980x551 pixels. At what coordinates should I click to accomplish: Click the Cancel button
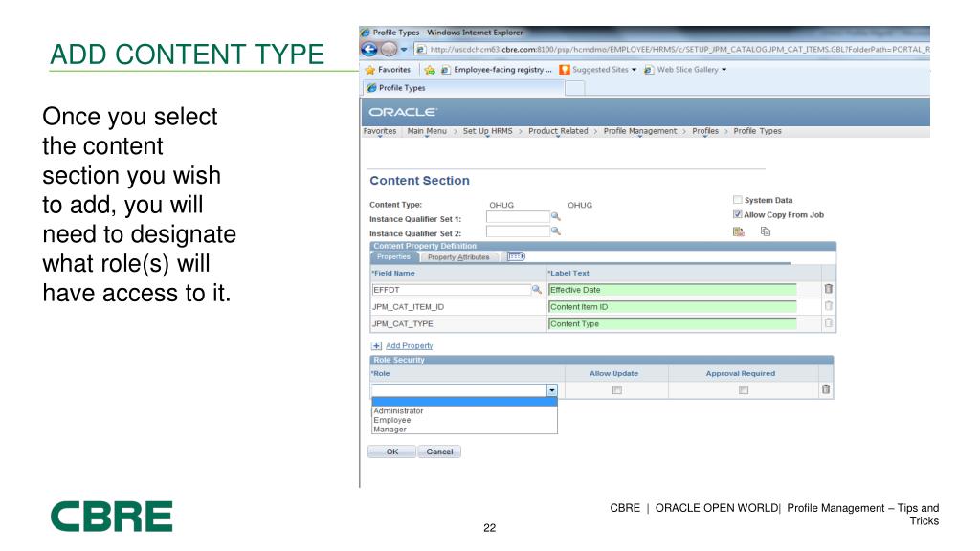coord(439,452)
